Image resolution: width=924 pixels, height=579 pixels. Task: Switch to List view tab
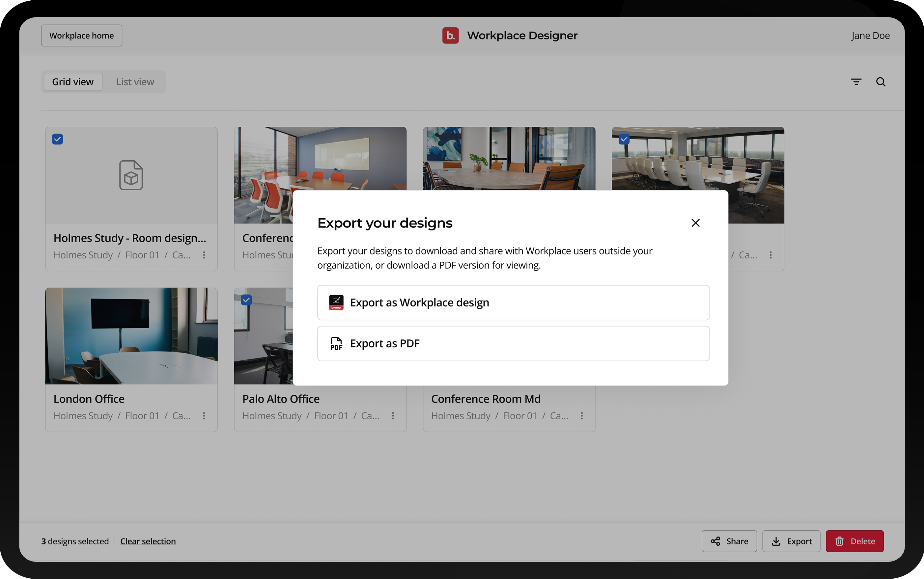click(x=135, y=82)
